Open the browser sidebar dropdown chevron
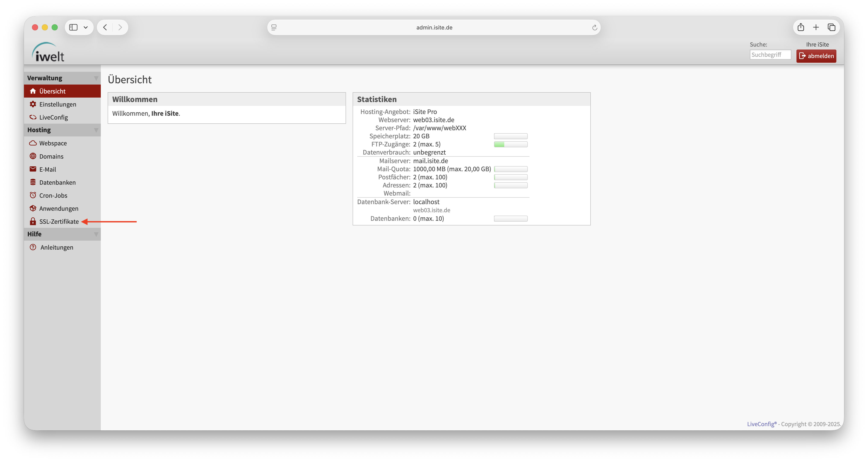This screenshot has width=868, height=462. pyautogui.click(x=86, y=28)
